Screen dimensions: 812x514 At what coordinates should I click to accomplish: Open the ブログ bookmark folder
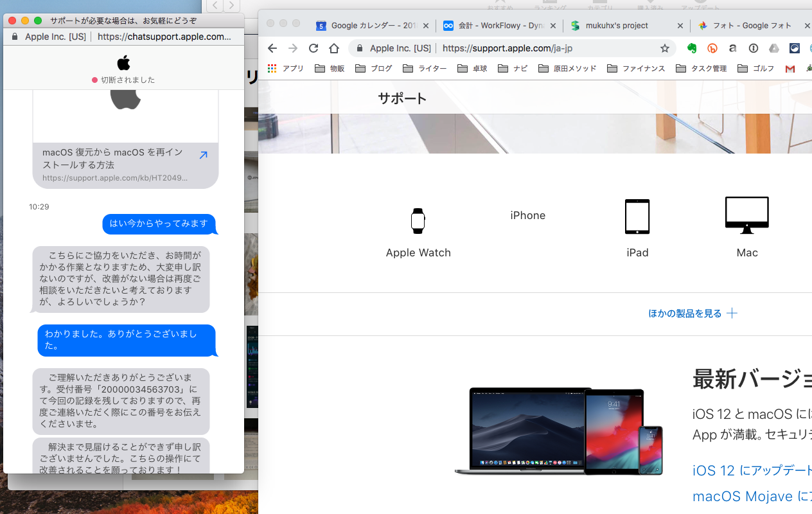click(x=373, y=68)
